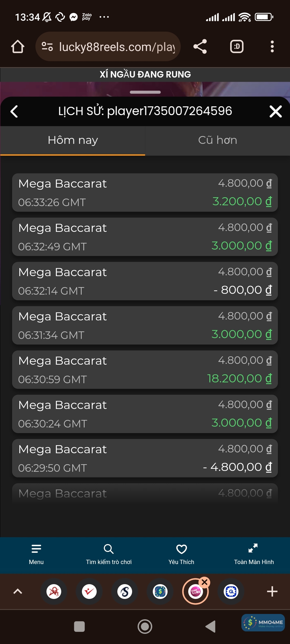Screen dimensions: 290x644
Task: Tap the share icon in toolbar
Action: click(x=200, y=47)
